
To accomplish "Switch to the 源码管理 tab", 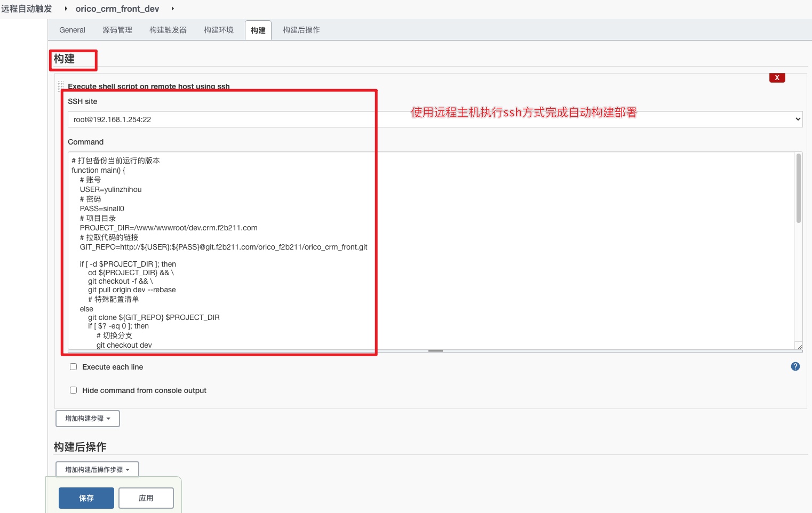I will coord(117,30).
